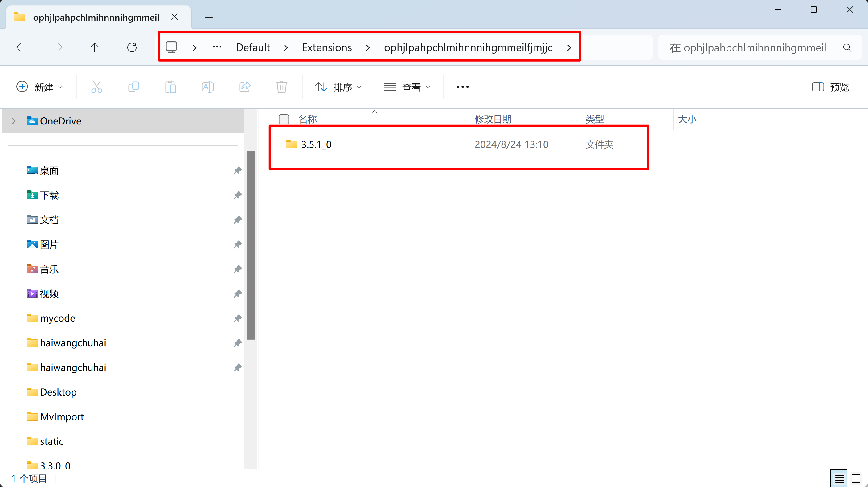Open 下载 in the sidebar
Screen dimensions: 868x487
click(49, 195)
